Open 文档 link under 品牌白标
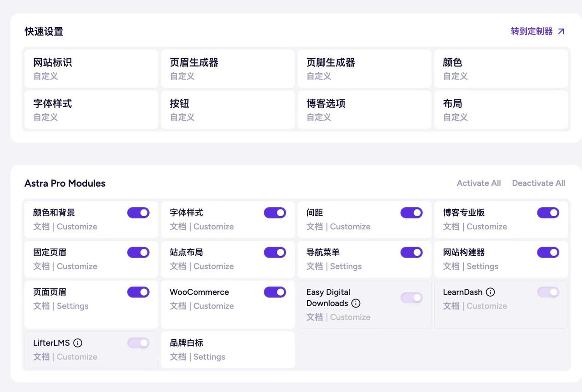Image resolution: width=582 pixels, height=392 pixels. (178, 357)
